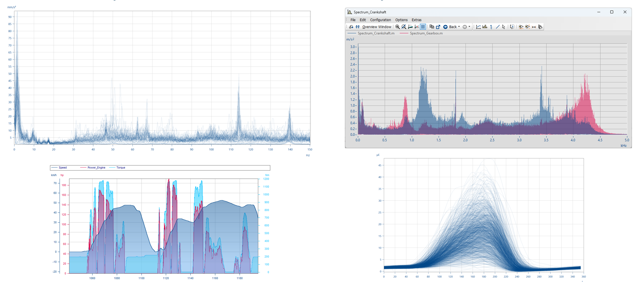Image resolution: width=644 pixels, height=282 pixels.
Task: Open the Extras menu
Action: tap(416, 20)
